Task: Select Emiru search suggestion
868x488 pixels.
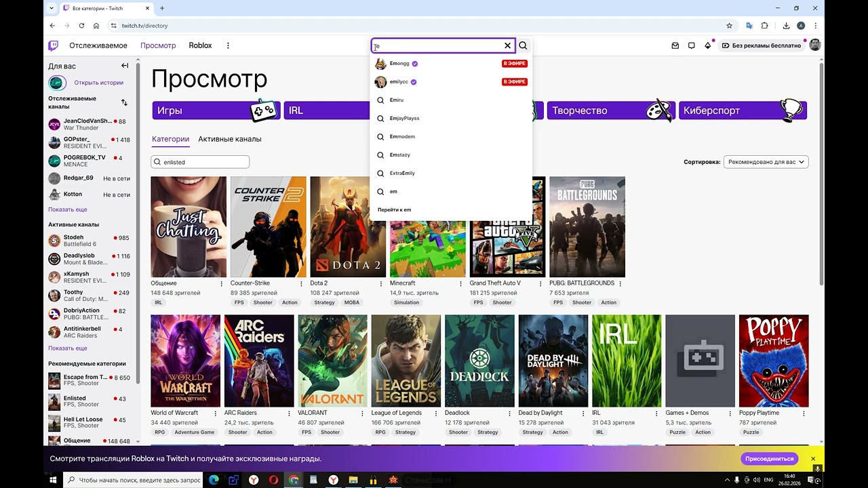Action: [451, 100]
